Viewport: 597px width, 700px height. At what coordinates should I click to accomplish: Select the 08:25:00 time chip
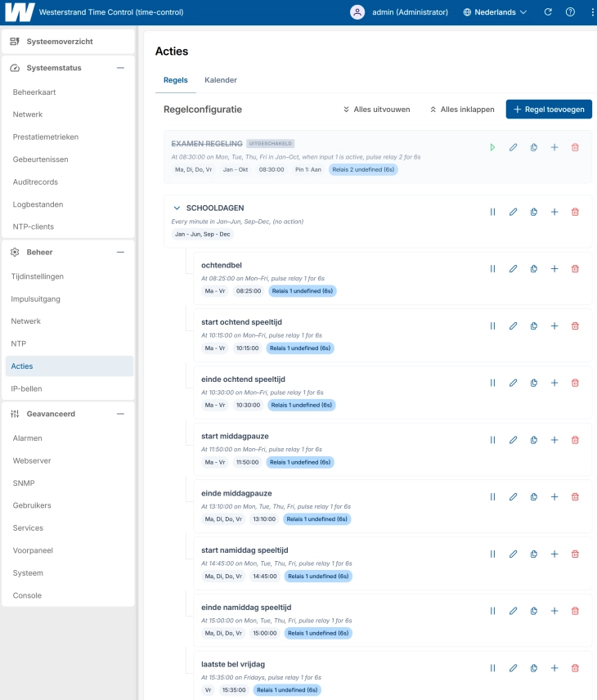[x=249, y=291]
